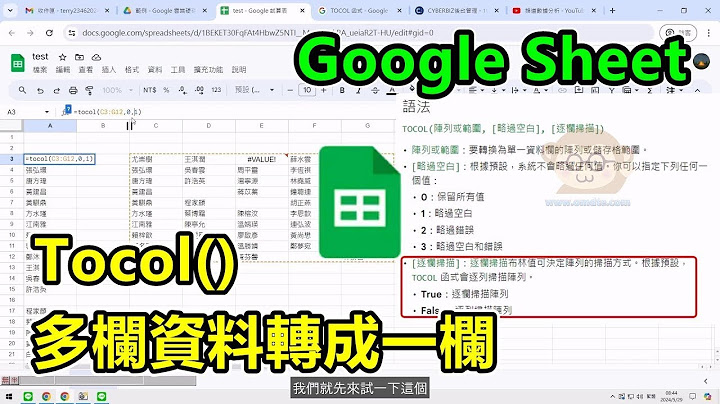Open the taskbar notification center

coord(692,396)
